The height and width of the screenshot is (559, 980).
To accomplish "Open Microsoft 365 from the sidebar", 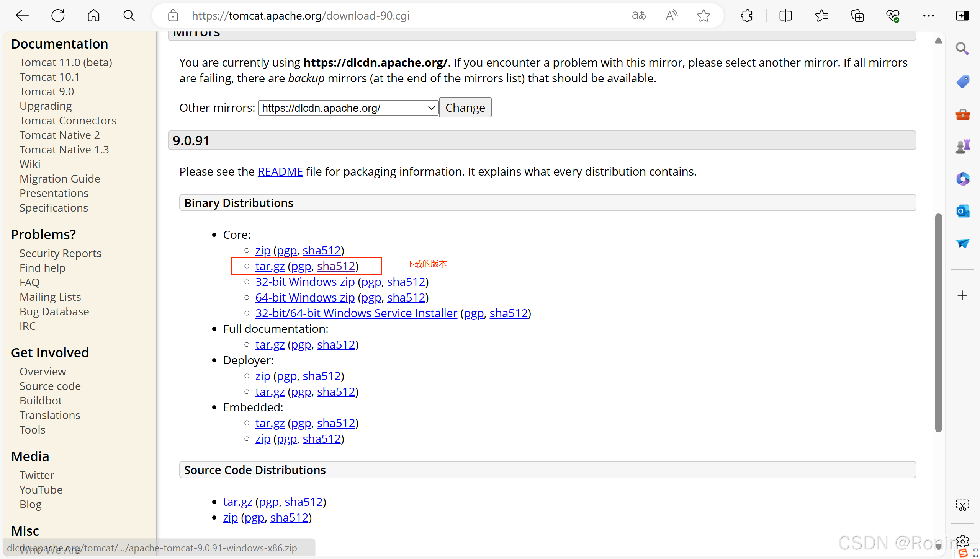I will pyautogui.click(x=963, y=179).
